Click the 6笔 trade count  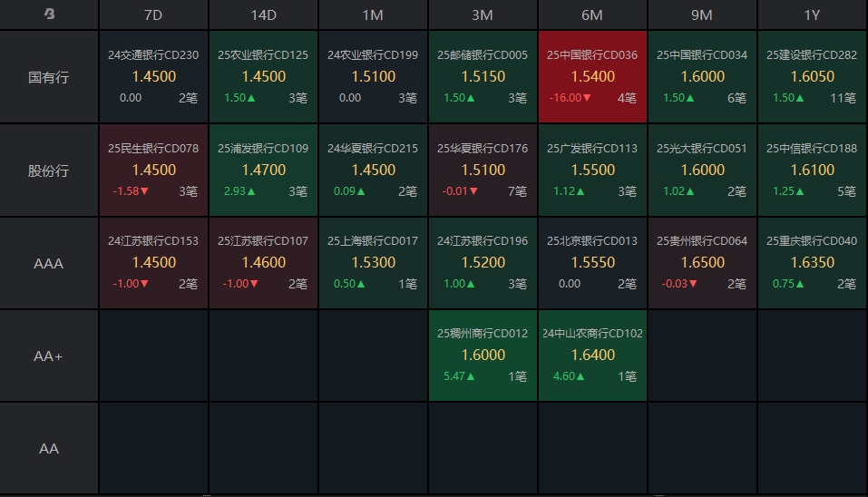tap(736, 98)
